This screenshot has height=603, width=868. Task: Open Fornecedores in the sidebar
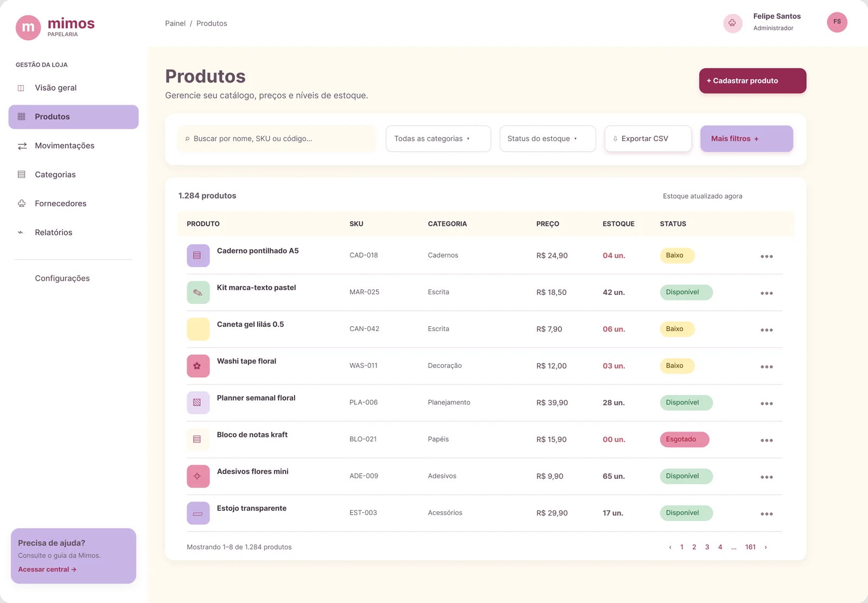[73, 204]
